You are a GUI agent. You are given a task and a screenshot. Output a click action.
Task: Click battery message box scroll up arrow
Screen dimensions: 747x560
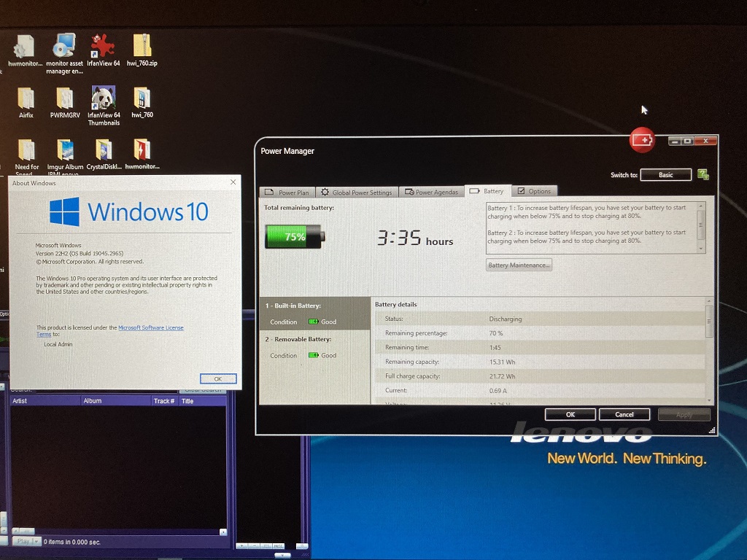click(701, 206)
